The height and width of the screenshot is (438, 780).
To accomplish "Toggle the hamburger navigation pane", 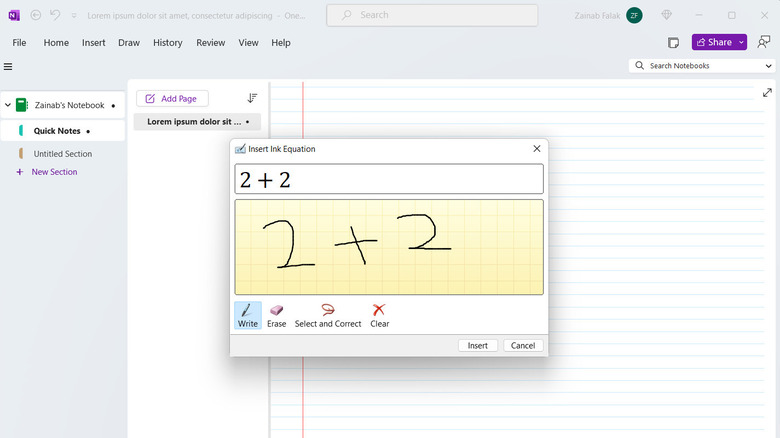I will tap(8, 67).
